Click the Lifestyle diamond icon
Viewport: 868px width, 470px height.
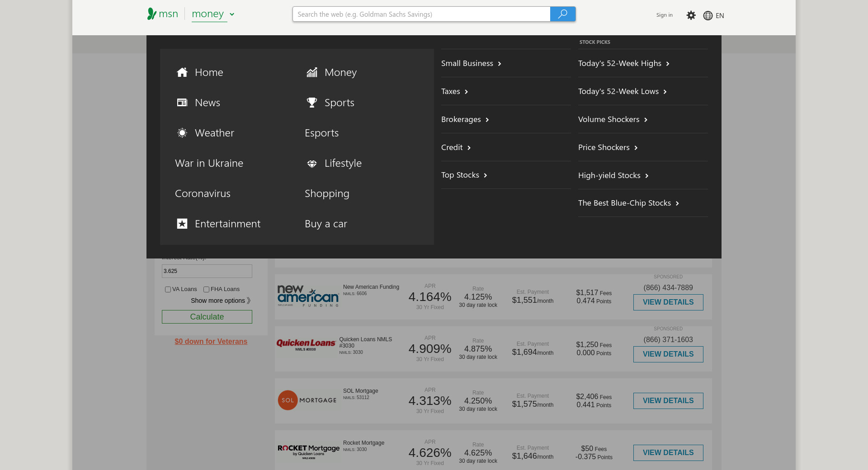point(312,164)
